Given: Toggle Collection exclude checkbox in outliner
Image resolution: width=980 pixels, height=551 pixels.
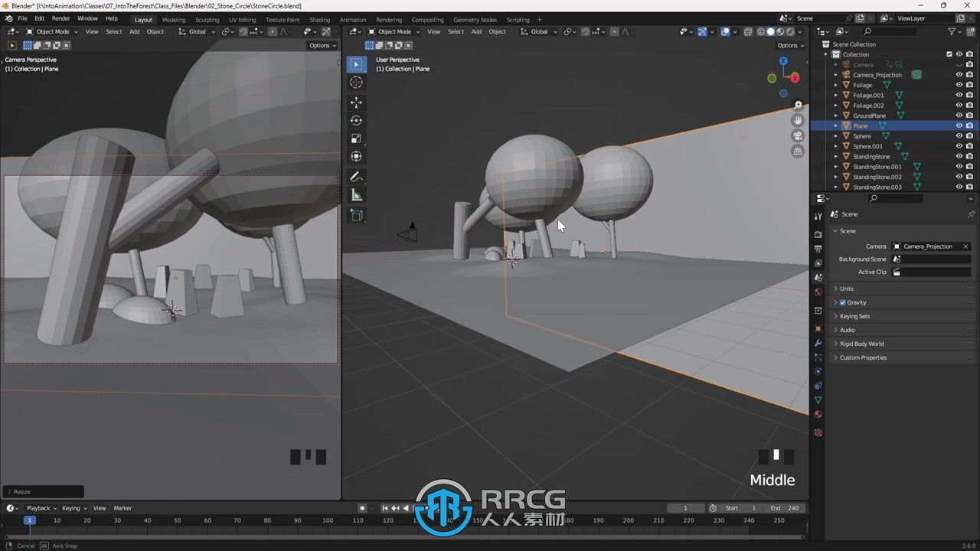Looking at the screenshot, I should (x=949, y=54).
